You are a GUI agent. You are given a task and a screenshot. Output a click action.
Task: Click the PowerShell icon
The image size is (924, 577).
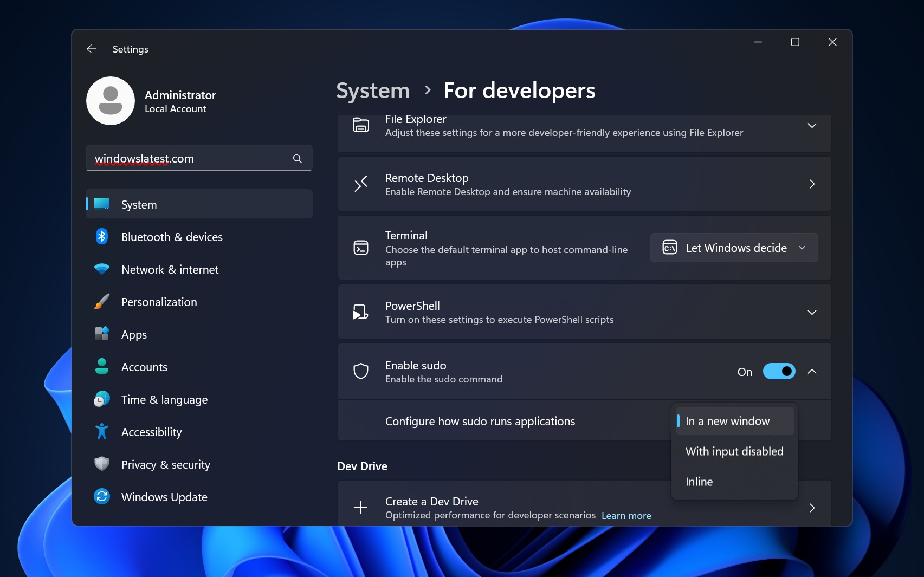[x=360, y=312]
